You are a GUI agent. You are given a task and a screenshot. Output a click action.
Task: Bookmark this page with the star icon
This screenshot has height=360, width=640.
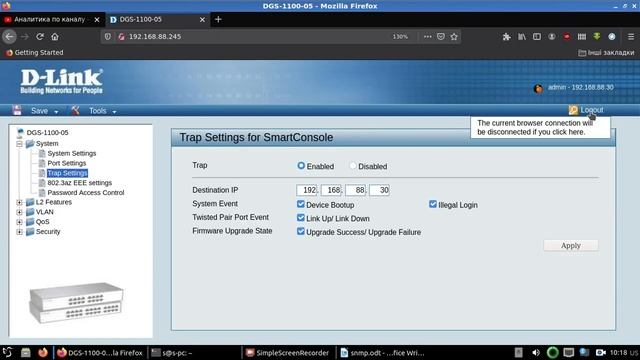[x=454, y=37]
